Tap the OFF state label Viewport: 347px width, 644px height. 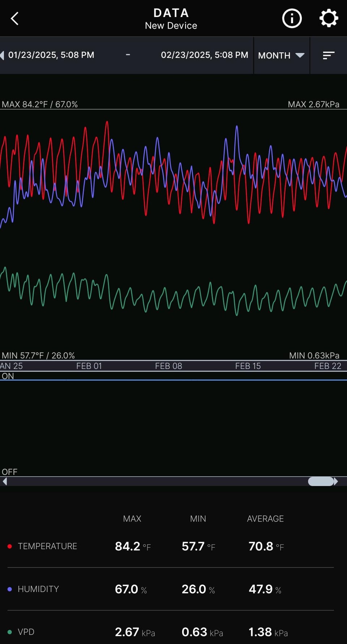(x=9, y=472)
